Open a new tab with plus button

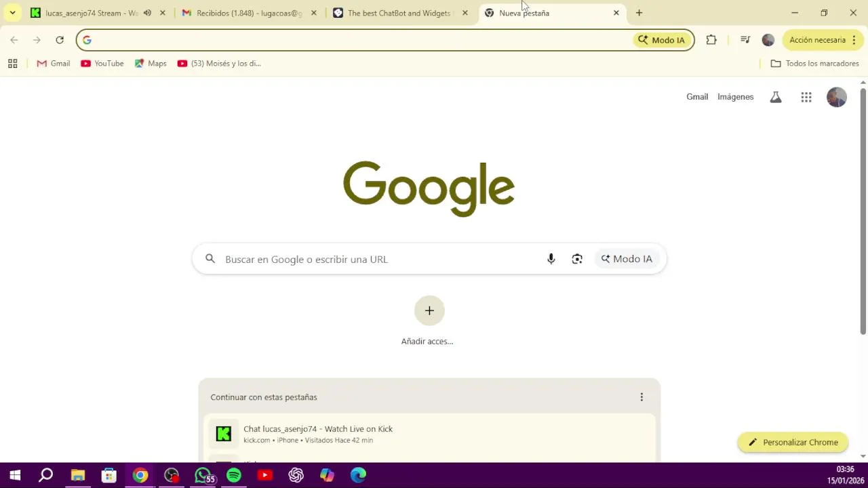coord(639,13)
